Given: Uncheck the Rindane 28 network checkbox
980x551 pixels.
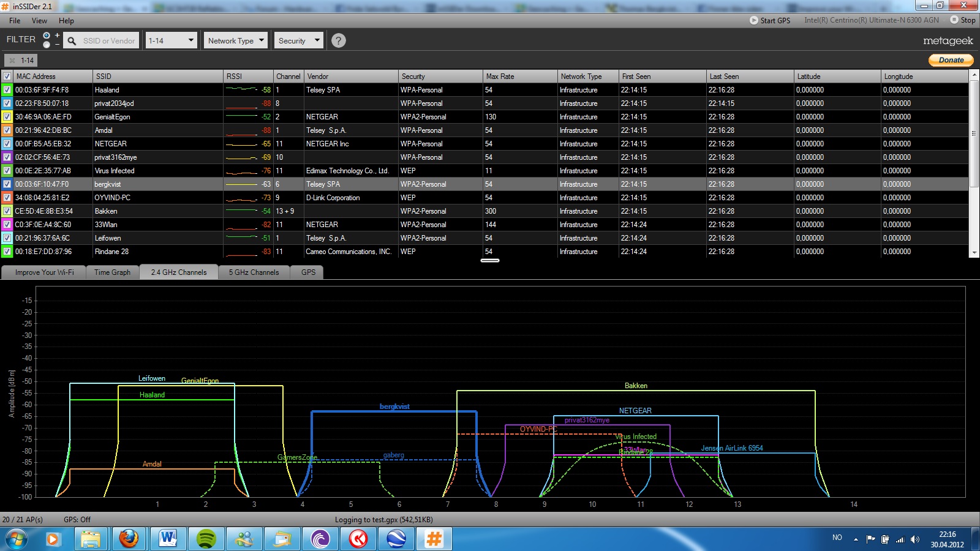Looking at the screenshot, I should pyautogui.click(x=7, y=252).
